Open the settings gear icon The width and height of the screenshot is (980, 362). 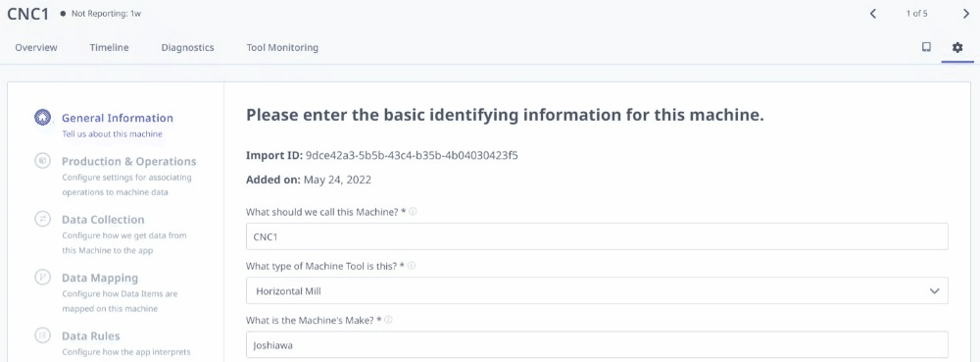pyautogui.click(x=957, y=47)
